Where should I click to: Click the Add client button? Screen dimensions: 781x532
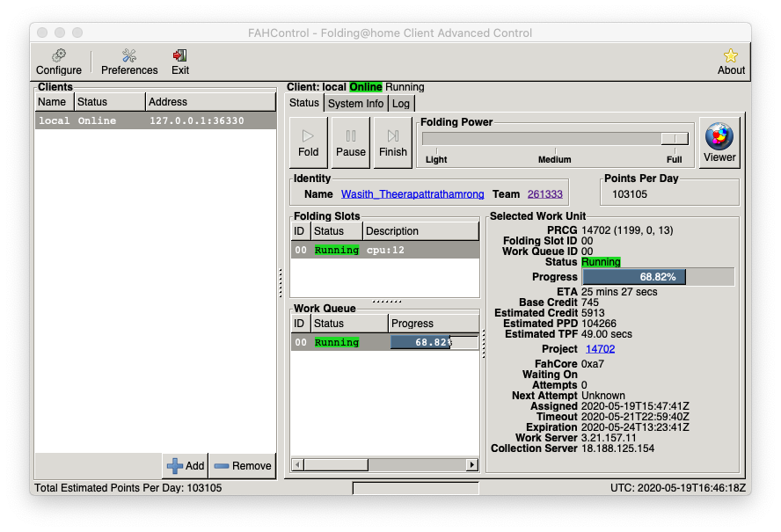(x=186, y=466)
